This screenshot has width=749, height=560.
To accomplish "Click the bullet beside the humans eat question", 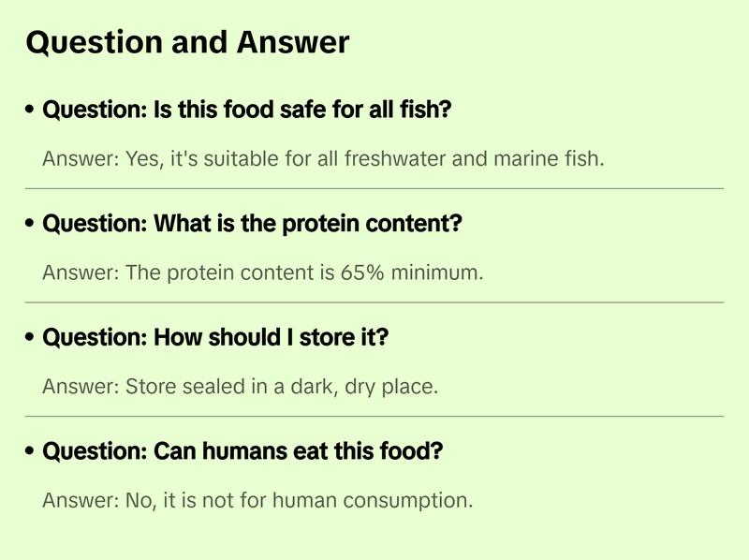I will point(31,451).
